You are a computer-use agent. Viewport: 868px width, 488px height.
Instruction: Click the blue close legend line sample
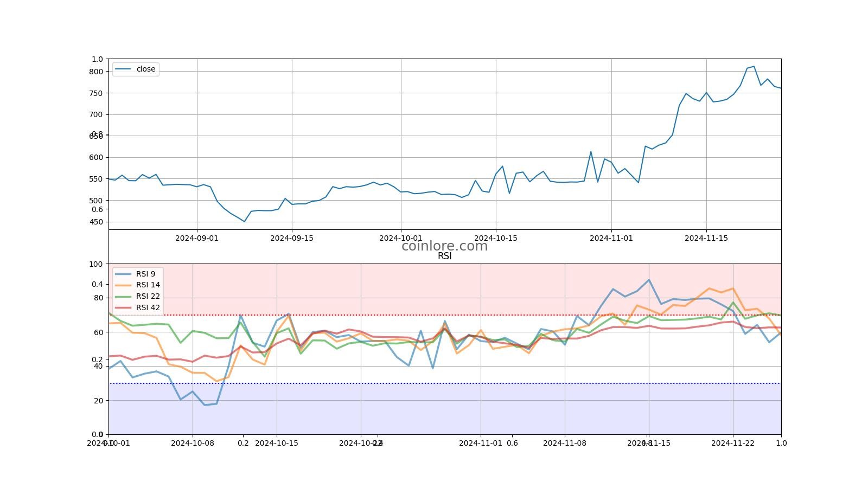(123, 69)
